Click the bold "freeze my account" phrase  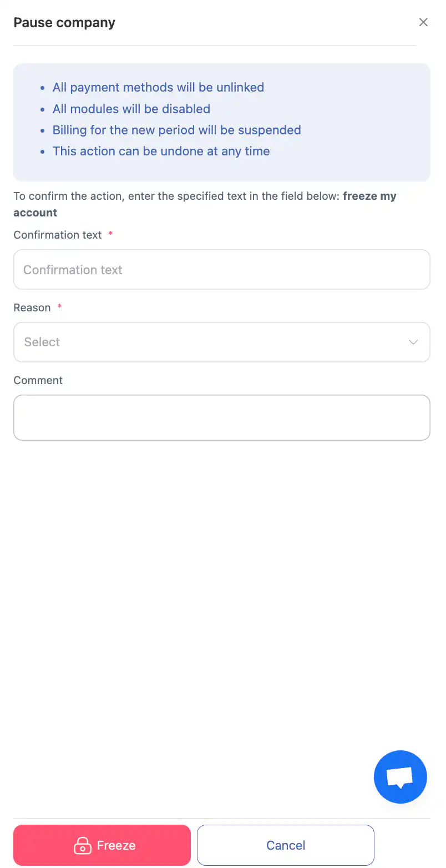point(369,196)
